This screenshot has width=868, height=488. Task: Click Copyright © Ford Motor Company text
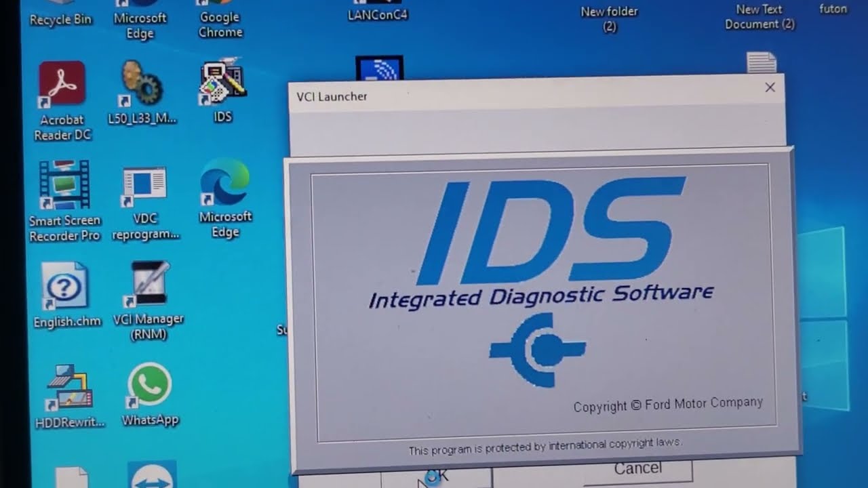point(668,405)
